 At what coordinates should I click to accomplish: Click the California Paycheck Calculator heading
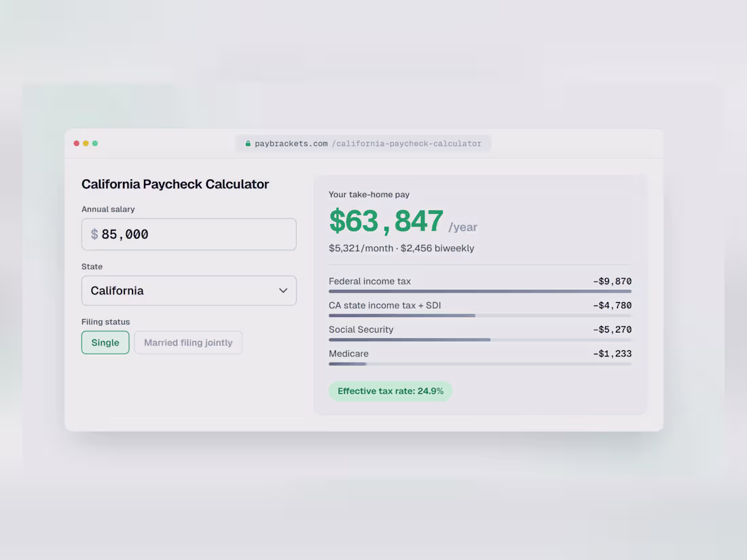pos(175,184)
